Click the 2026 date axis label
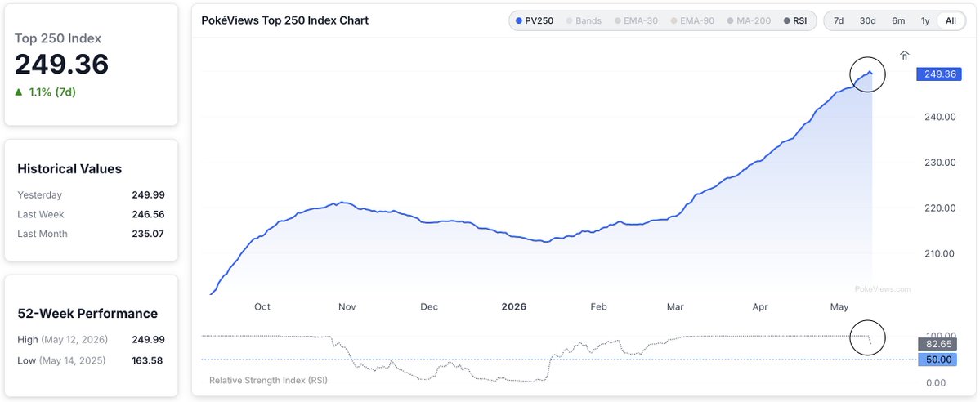This screenshot has width=980, height=402. 514,307
